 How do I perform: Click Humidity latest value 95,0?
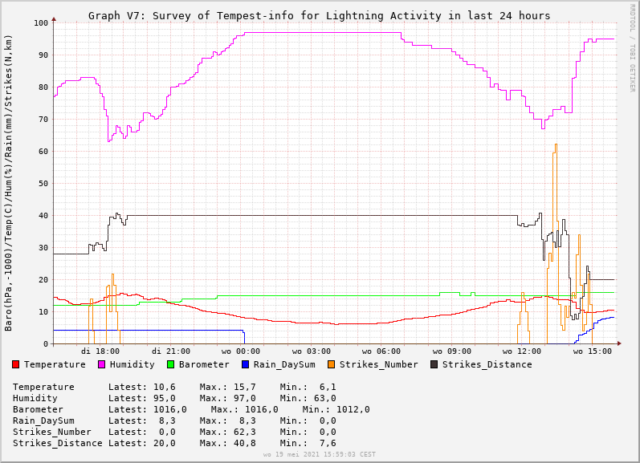[x=164, y=398]
